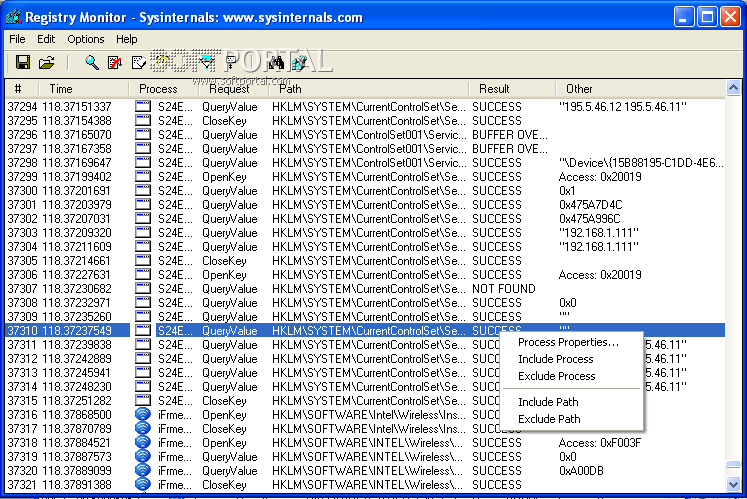Click the Registry Monitor title bar app icon
747x499 pixels.
point(14,17)
